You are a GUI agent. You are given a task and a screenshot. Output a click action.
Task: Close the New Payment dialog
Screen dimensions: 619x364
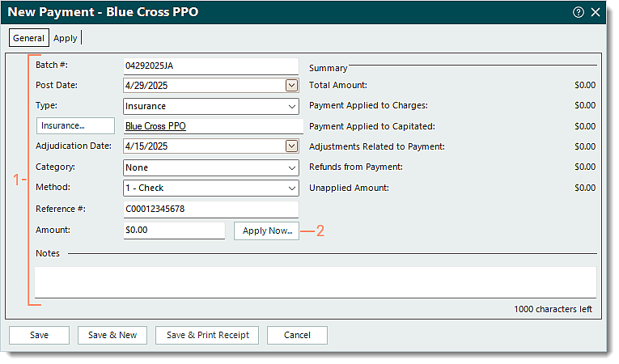[x=596, y=12]
